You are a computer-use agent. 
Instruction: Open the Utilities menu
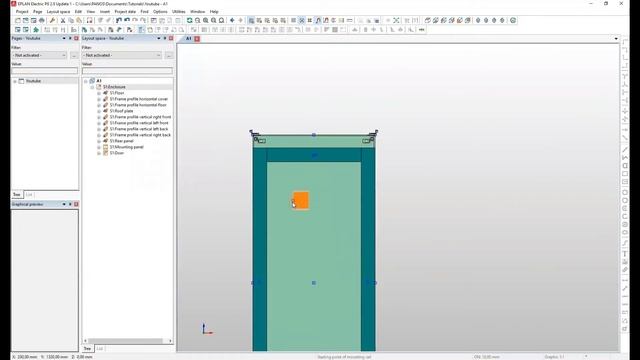click(178, 11)
